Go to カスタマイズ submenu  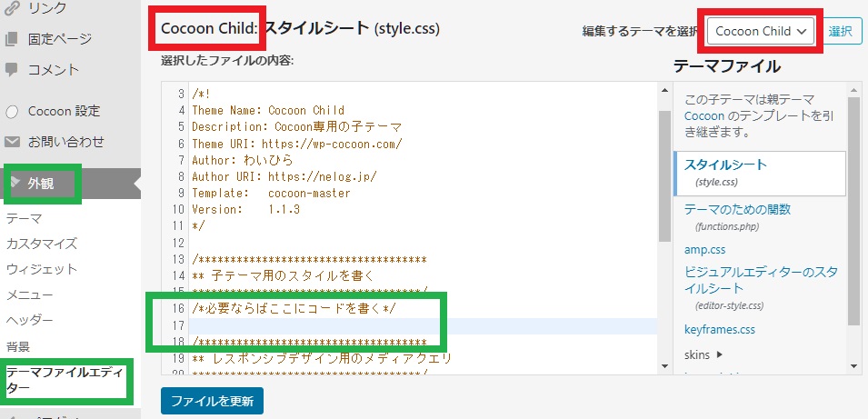pyautogui.click(x=42, y=244)
